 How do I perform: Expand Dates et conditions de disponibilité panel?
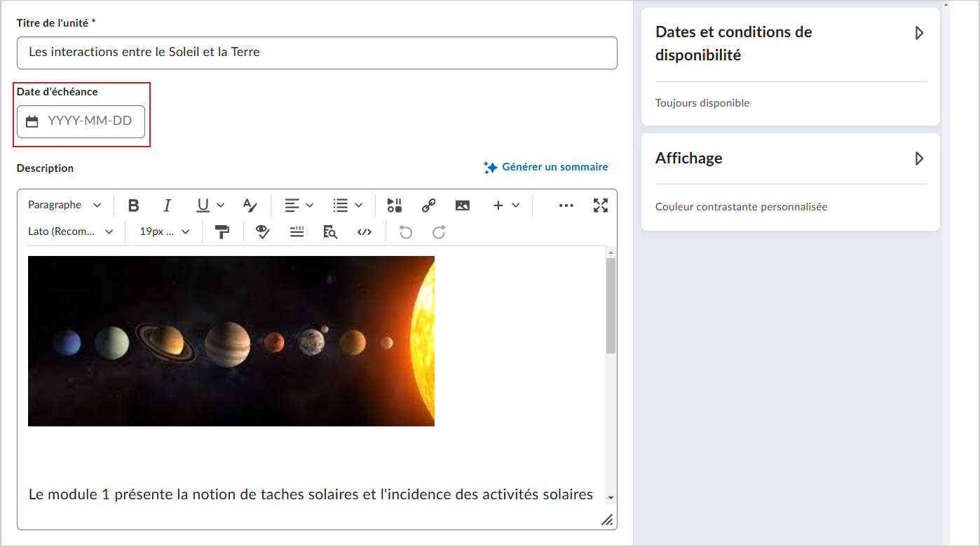(919, 33)
